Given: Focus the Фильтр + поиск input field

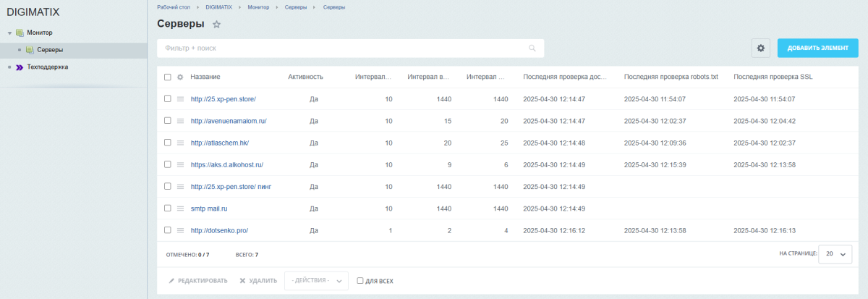Looking at the screenshot, I should 340,49.
